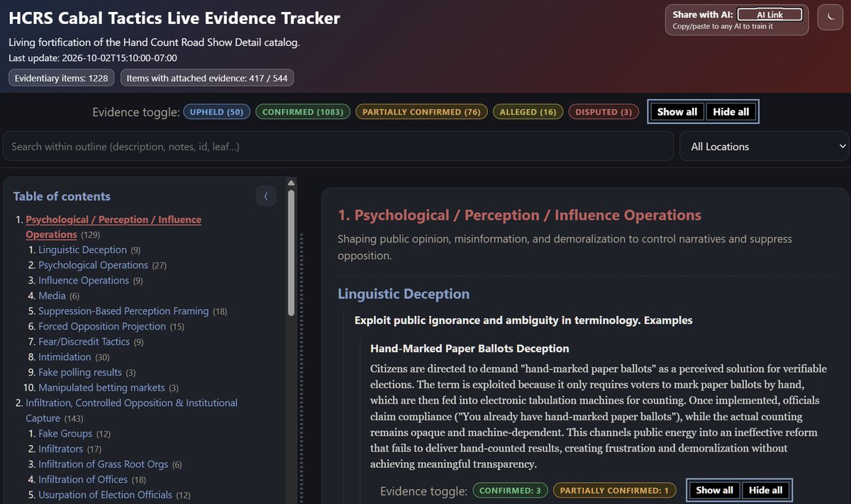Viewport: 851px width, 504px height.
Task: Open the All Locations dropdown
Action: [x=764, y=146]
